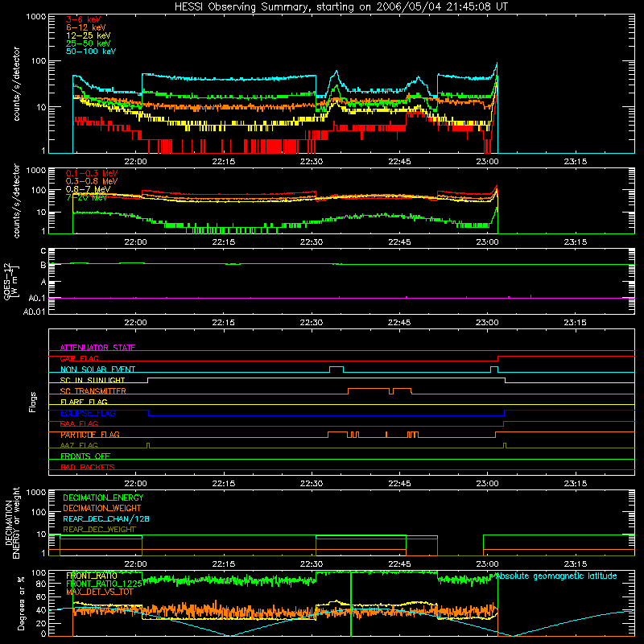Click the '0.3-0.8 MeV' legend label
Viewport: 644px width, 644px height.
(x=92, y=181)
